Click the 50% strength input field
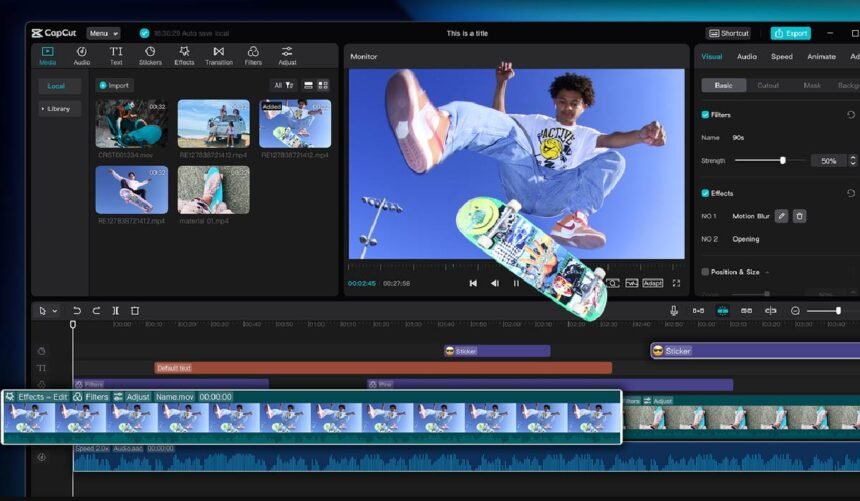Image resolution: width=860 pixels, height=501 pixels. pyautogui.click(x=828, y=161)
